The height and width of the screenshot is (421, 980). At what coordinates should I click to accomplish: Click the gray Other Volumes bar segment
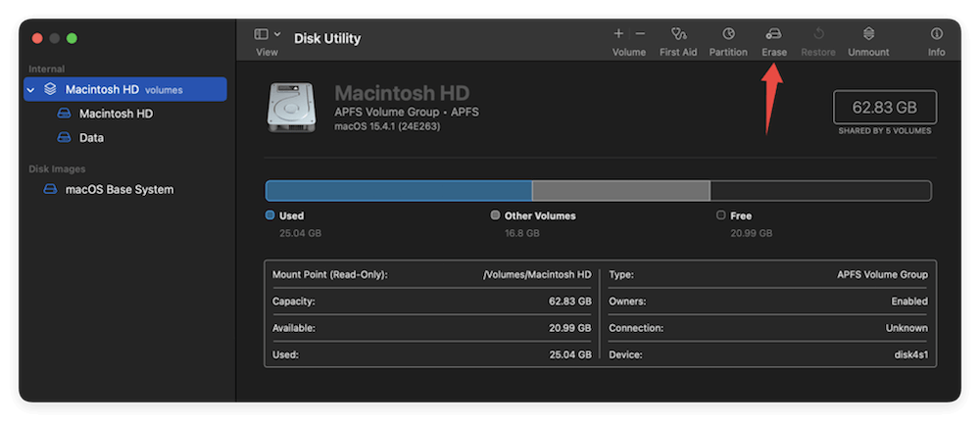620,191
